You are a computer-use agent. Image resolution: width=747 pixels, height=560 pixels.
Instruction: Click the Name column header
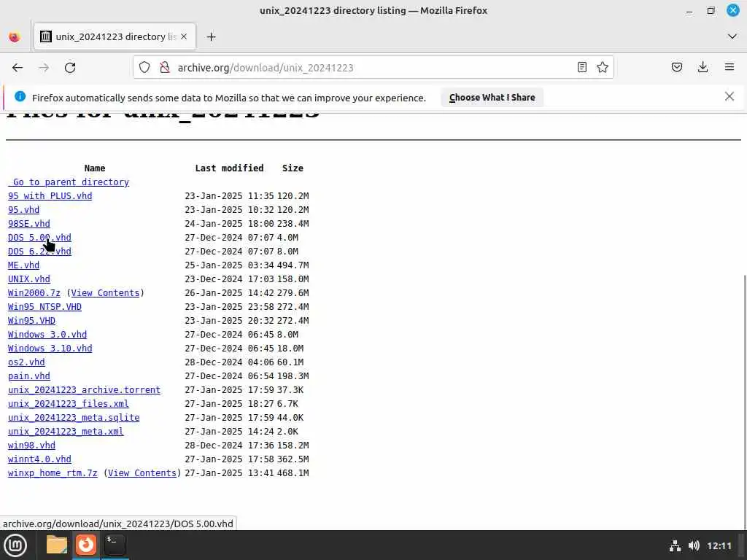[x=95, y=168]
